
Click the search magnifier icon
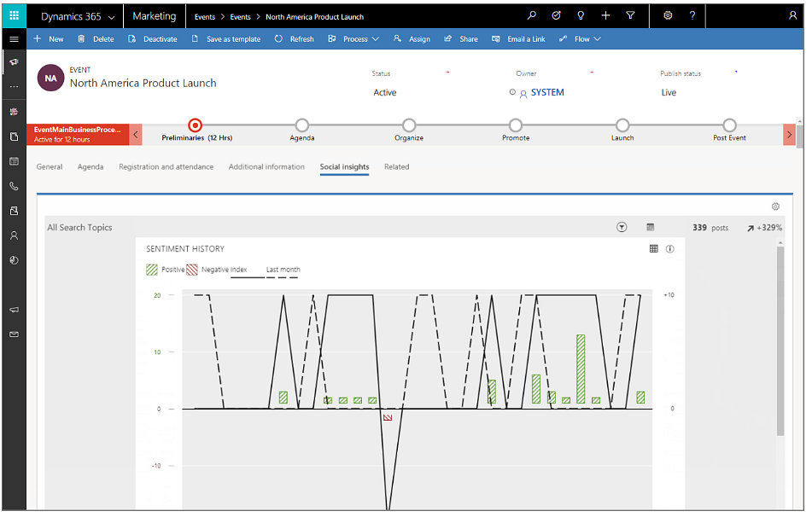(x=531, y=15)
